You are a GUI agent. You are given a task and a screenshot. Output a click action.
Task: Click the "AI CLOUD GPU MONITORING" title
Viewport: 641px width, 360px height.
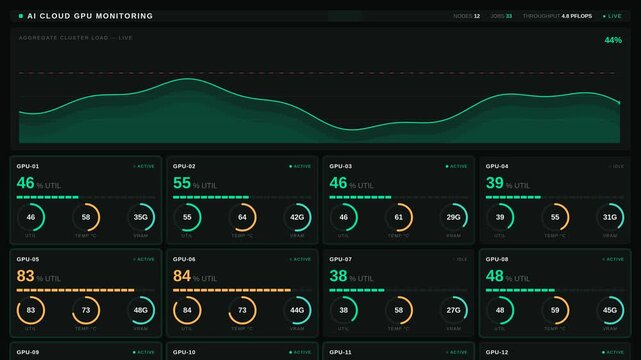coord(90,16)
